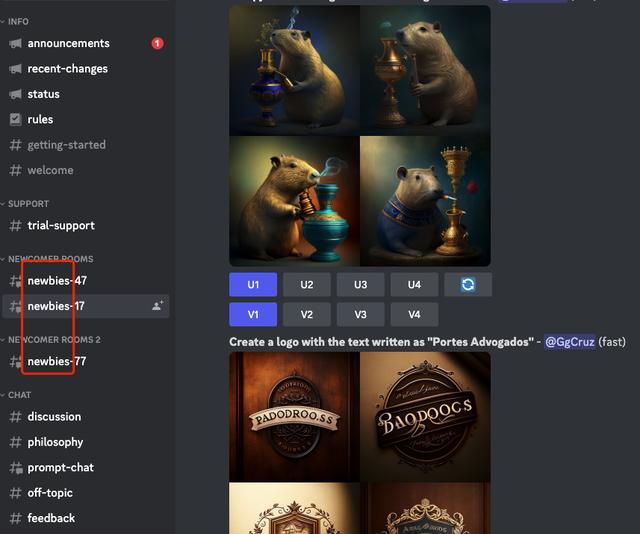This screenshot has width=640, height=534.
Task: Open the trial-support channel
Action: (x=60, y=226)
